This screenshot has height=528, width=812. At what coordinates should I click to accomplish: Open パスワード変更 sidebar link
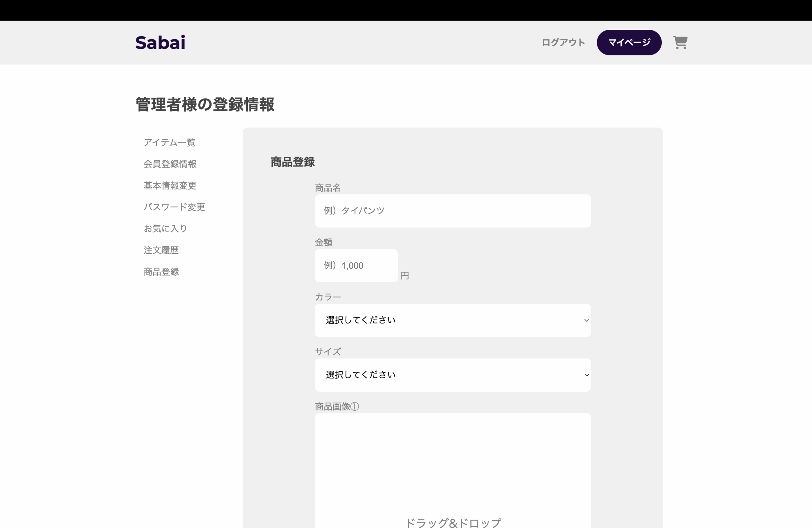(x=174, y=207)
